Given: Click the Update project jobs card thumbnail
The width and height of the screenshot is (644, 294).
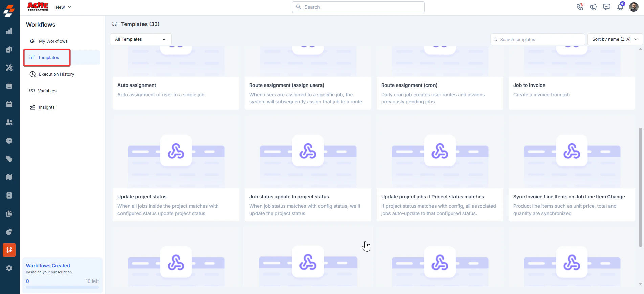Looking at the screenshot, I should (440, 152).
